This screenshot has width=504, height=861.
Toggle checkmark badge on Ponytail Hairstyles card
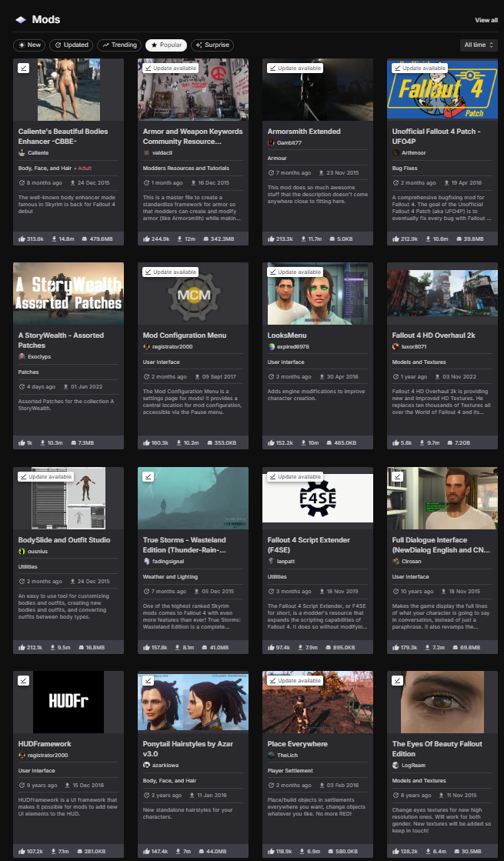(x=149, y=680)
